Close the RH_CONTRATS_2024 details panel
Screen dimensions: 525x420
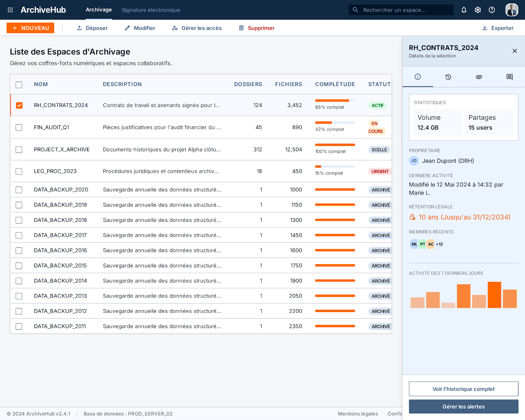pos(514,51)
